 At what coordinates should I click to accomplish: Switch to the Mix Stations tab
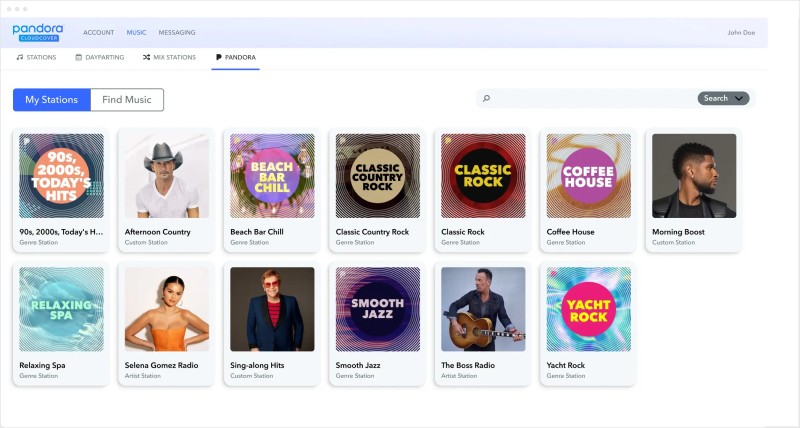(169, 57)
